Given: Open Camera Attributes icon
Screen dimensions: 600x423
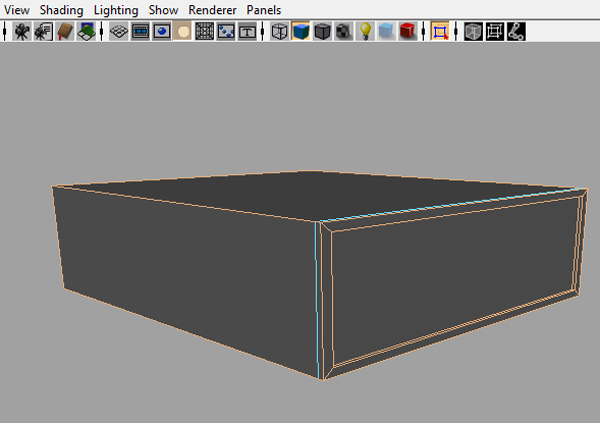Looking at the screenshot, I should click(43, 31).
